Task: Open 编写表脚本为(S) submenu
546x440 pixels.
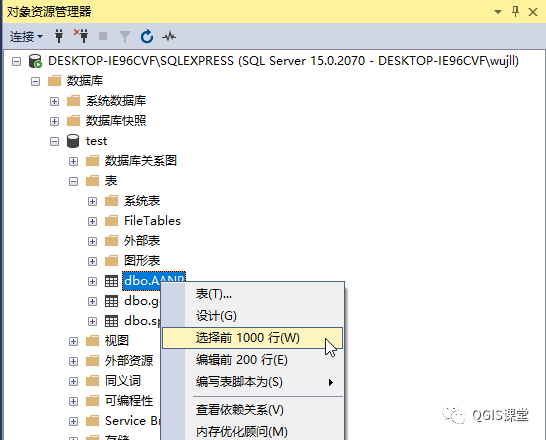Action: tap(252, 382)
